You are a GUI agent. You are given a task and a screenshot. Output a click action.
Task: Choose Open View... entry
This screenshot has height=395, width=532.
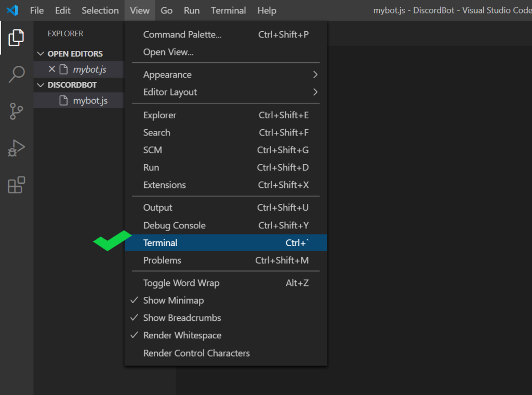point(226,52)
